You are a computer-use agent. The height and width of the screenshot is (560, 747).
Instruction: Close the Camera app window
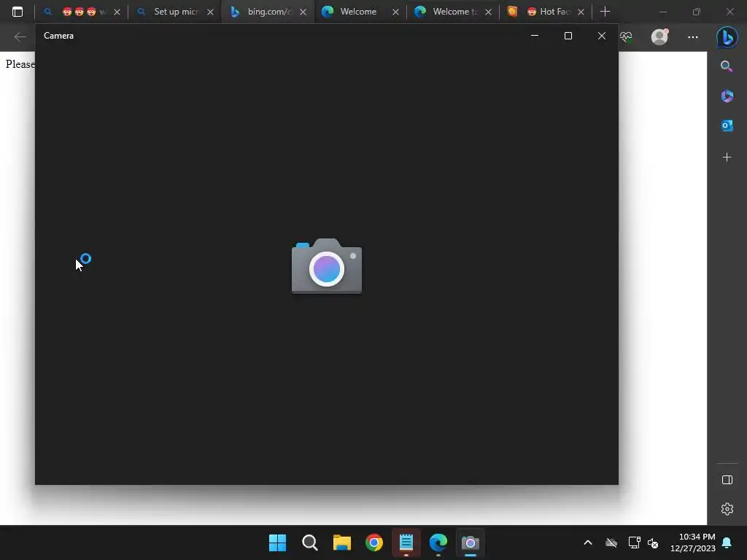point(602,36)
